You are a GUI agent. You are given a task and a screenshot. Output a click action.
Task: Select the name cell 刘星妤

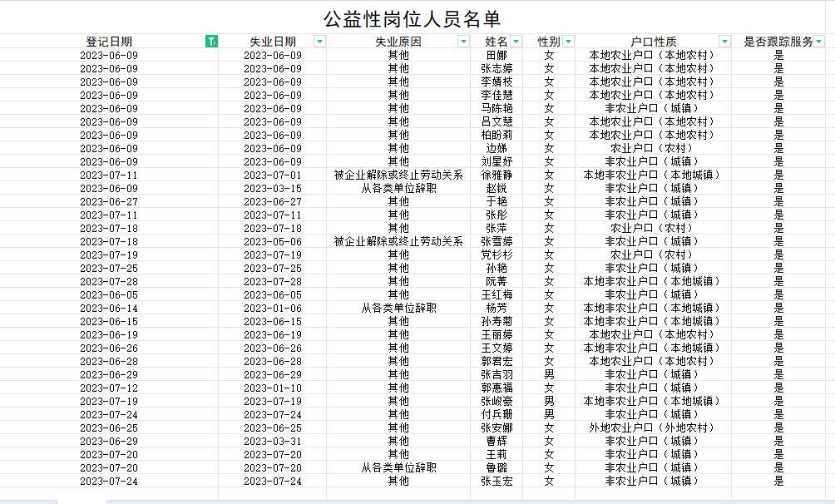[497, 162]
